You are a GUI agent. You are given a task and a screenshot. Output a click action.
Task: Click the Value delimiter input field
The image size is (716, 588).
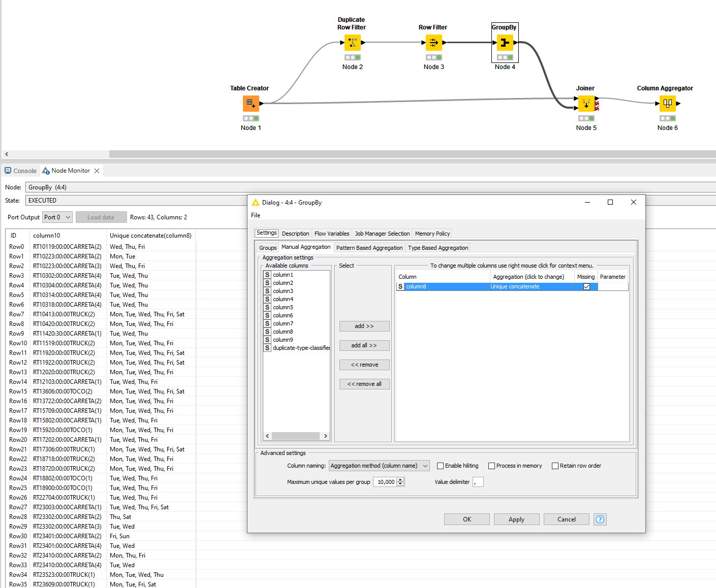pos(478,482)
